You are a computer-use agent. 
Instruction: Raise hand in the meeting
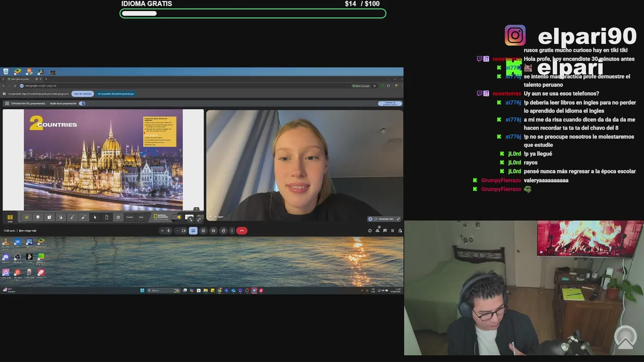[223, 231]
